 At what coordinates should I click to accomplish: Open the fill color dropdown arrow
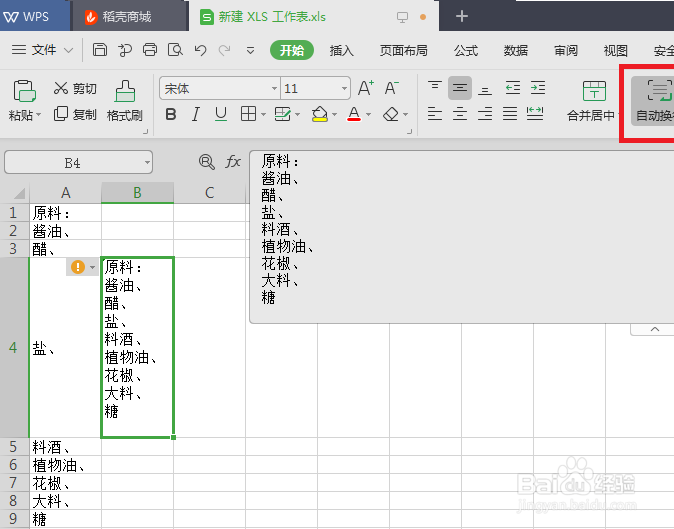tap(334, 115)
